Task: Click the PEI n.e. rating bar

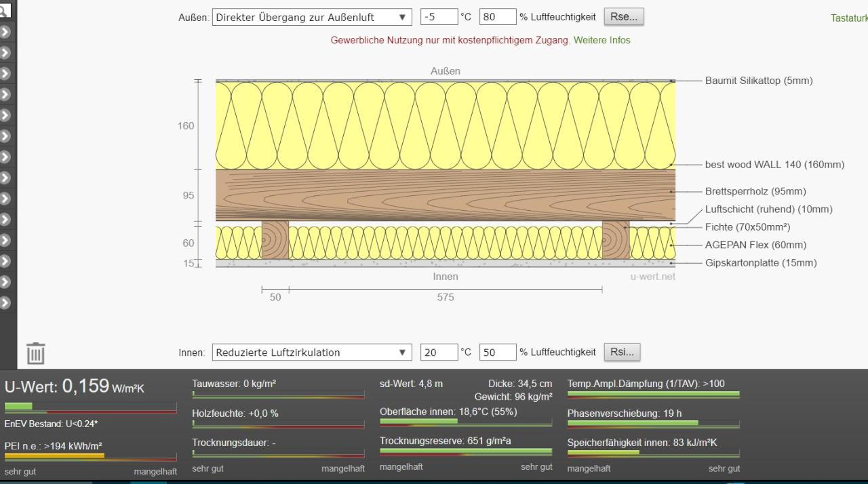Action: 90,457
